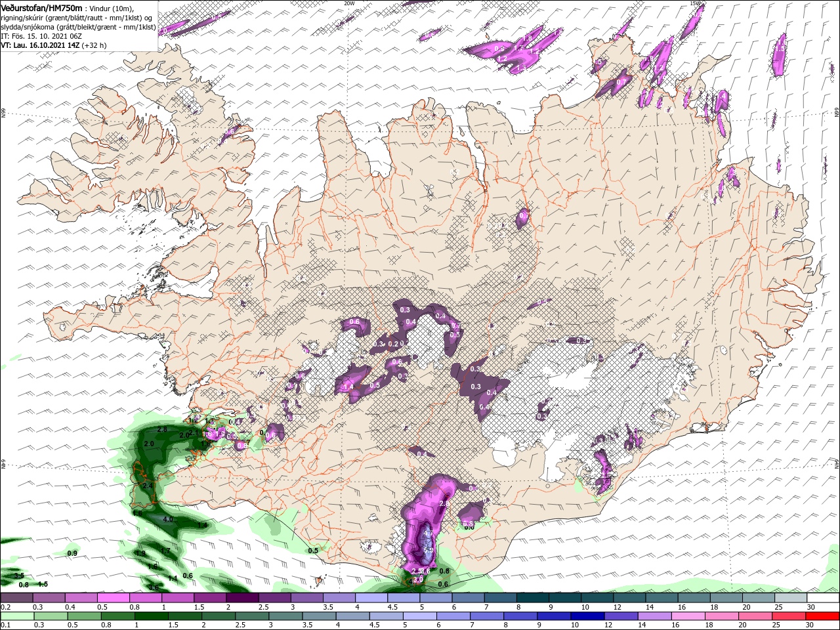
Task: Pick the 0.2 swatch in snow scale
Action: [16, 598]
